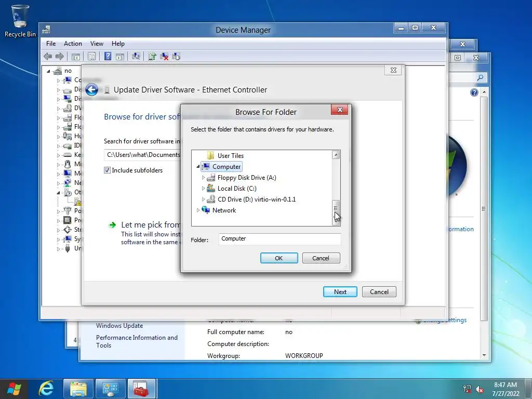The image size is (532, 399).
Task: Expand the Network adapters category arrow
Action: (58, 183)
